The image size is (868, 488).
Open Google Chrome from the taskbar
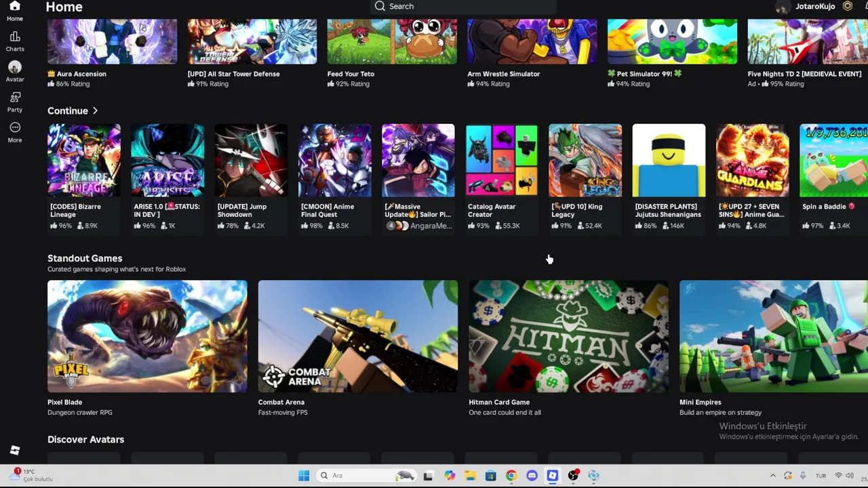pos(511,476)
